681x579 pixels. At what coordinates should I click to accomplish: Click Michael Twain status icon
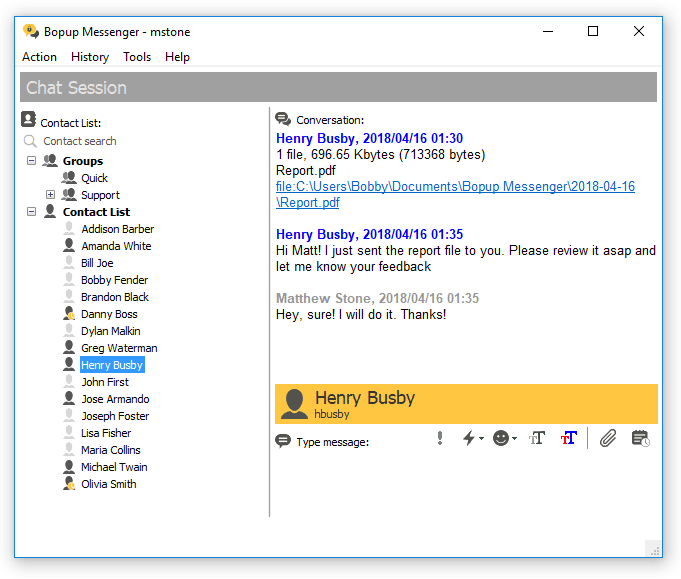[x=69, y=467]
